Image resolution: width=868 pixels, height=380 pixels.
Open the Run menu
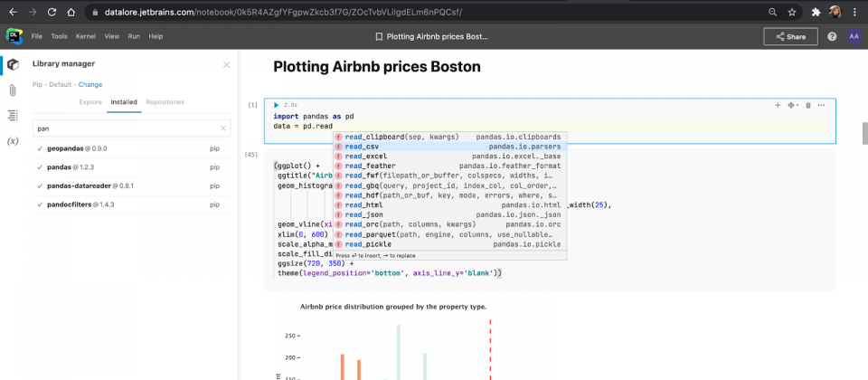[134, 36]
